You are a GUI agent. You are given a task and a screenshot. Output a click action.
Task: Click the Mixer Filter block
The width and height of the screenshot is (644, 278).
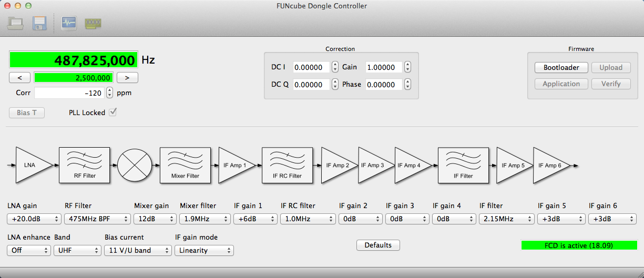click(x=185, y=165)
